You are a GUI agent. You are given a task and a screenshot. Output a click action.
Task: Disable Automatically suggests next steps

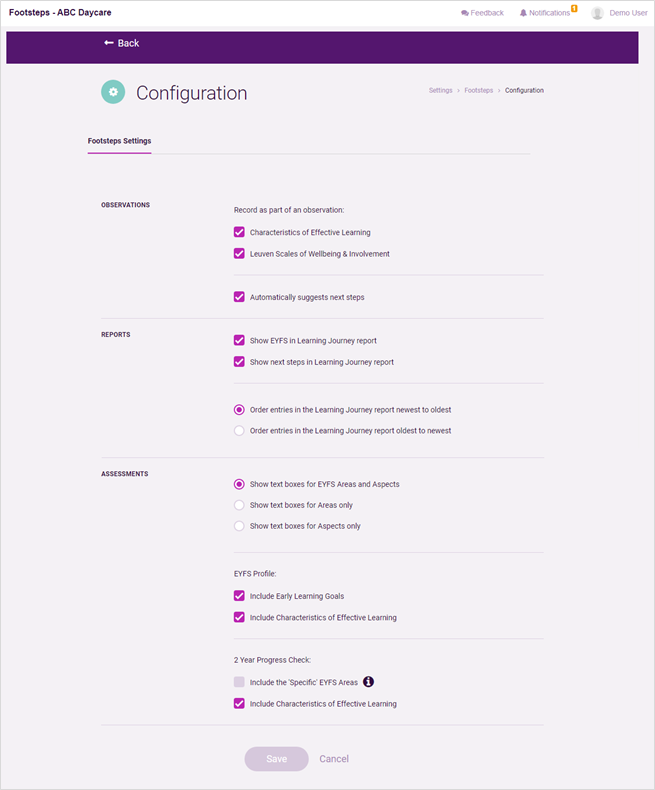coord(239,297)
